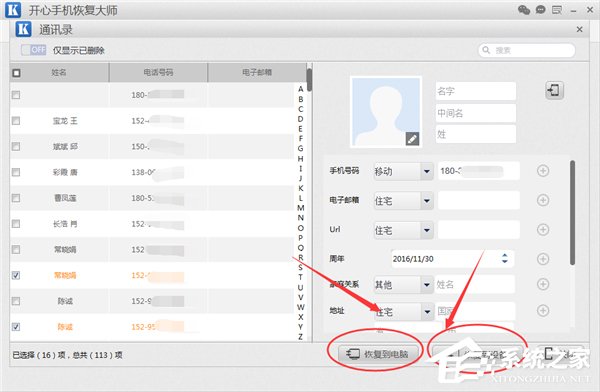Viewport: 600px width, 392px height.
Task: Select the 曹凤莲 contact name
Action: click(x=65, y=198)
